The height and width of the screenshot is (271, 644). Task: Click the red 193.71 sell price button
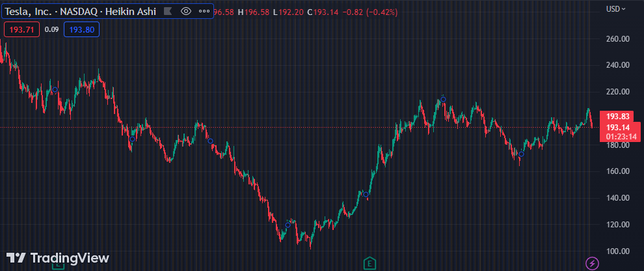(x=21, y=29)
